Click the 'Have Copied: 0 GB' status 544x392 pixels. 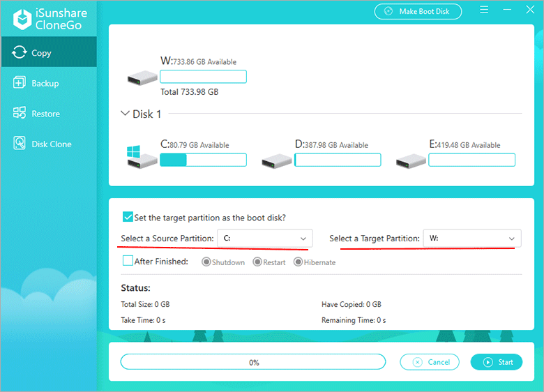point(352,304)
